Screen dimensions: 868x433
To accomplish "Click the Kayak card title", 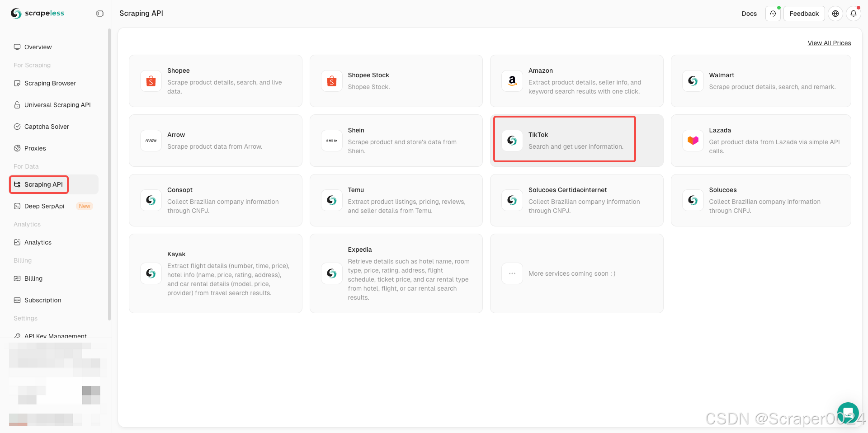I will pyautogui.click(x=176, y=254).
